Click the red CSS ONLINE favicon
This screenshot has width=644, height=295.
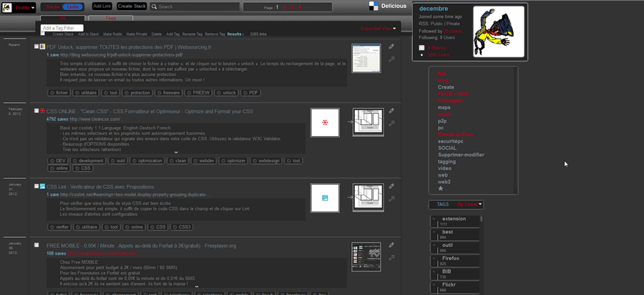(42, 111)
